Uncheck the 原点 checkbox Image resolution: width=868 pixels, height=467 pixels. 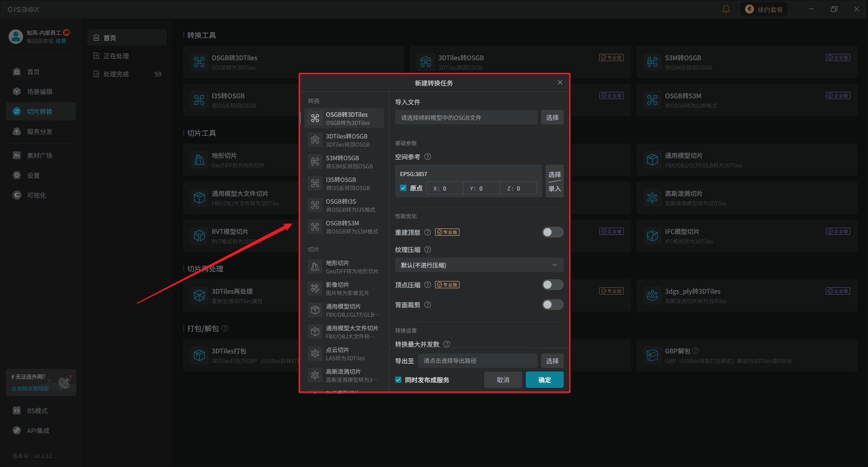pos(403,188)
